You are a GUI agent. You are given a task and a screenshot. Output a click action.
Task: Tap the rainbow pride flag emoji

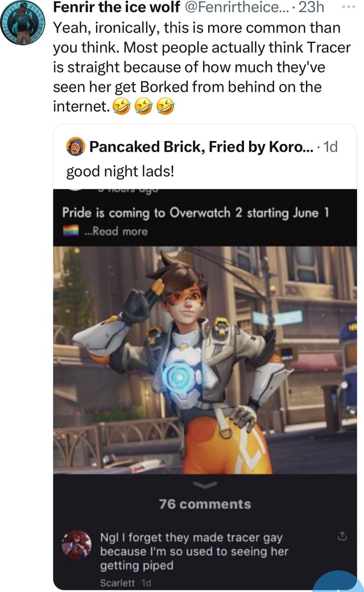tap(71, 230)
